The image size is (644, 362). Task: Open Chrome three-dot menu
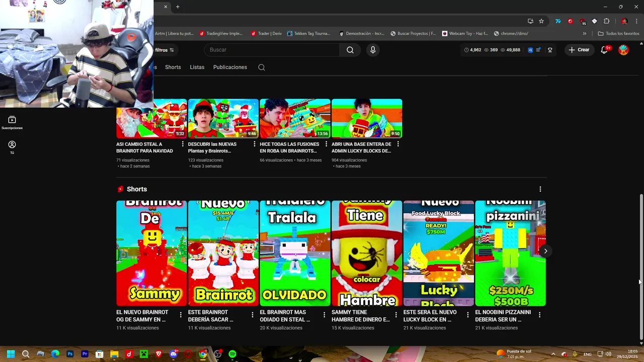(637, 21)
